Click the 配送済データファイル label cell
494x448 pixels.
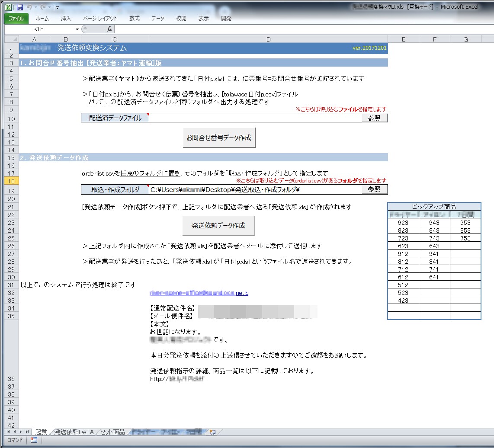point(115,118)
